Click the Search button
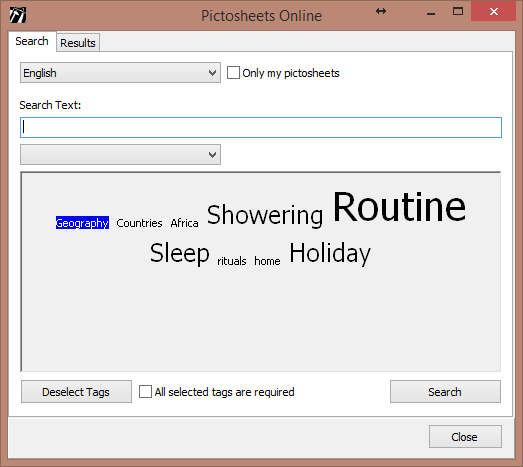Image resolution: width=523 pixels, height=467 pixels. pos(445,392)
